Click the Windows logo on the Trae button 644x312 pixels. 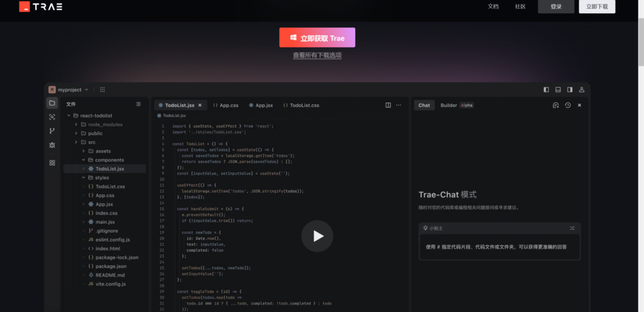(293, 38)
